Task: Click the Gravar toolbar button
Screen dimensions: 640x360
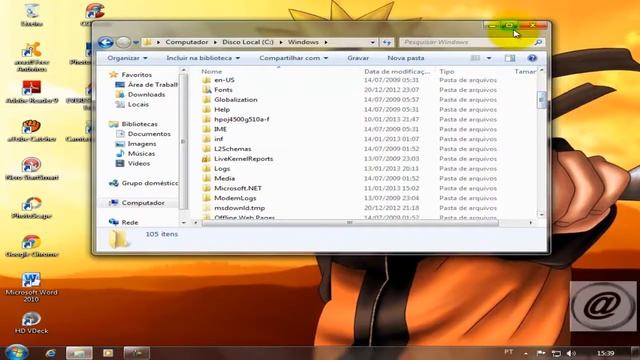Action: 358,58
